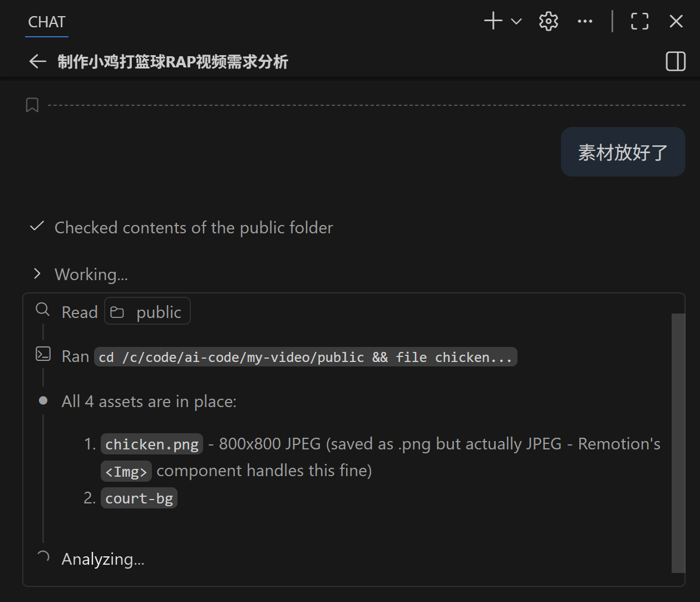The image size is (700, 602).
Task: Open the new chat dropdown arrow
Action: [x=516, y=22]
